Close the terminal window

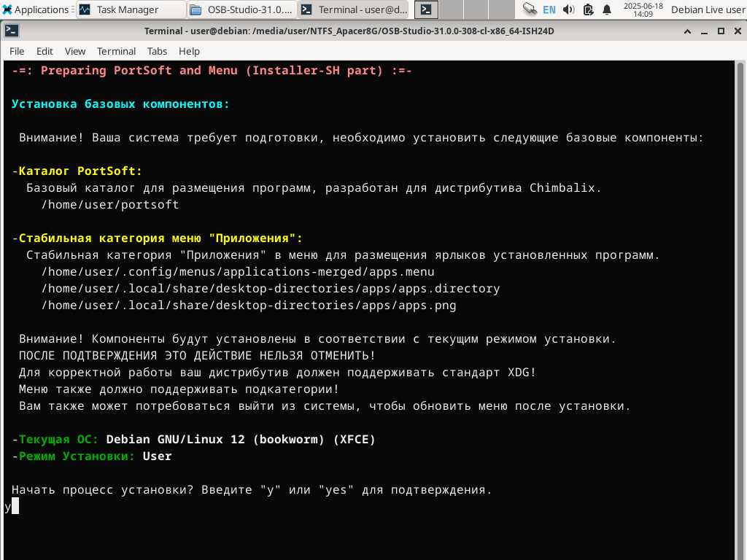pos(738,31)
